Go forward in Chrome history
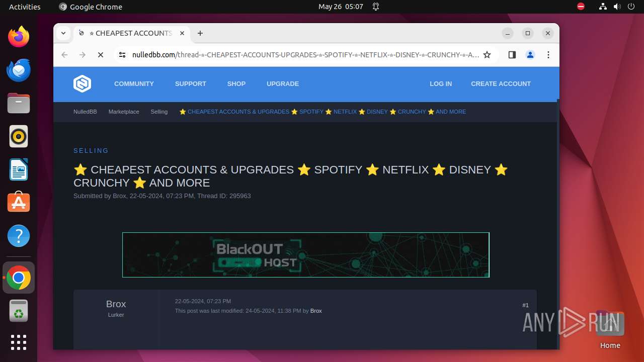This screenshot has height=362, width=644. point(83,55)
